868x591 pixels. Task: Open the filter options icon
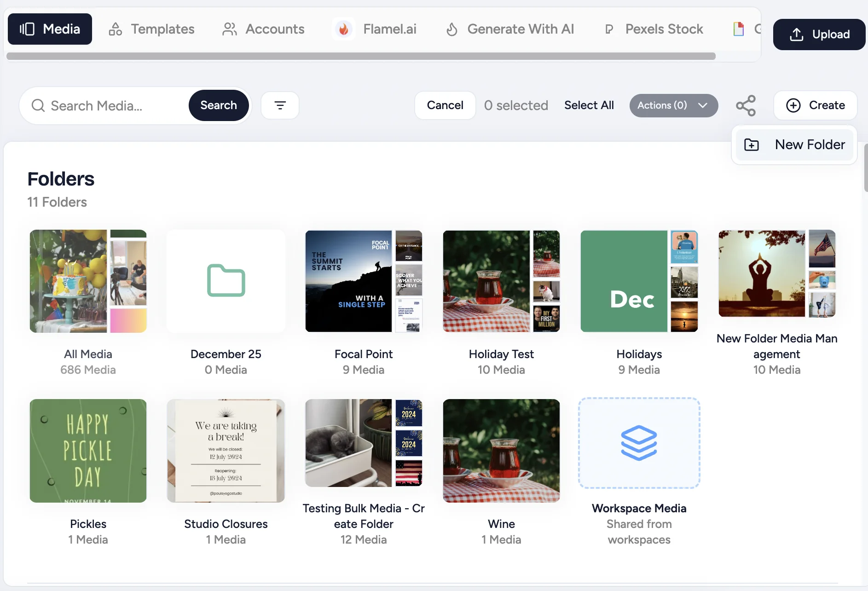pos(280,105)
